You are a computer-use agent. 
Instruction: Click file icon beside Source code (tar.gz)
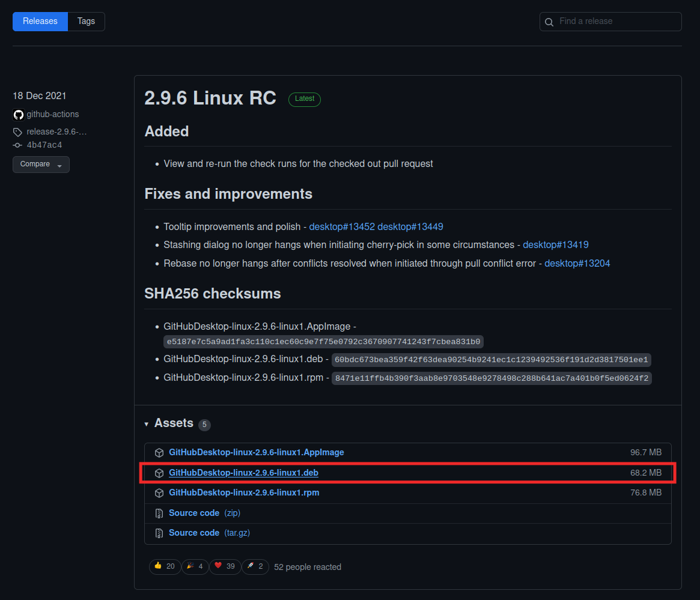pyautogui.click(x=159, y=533)
